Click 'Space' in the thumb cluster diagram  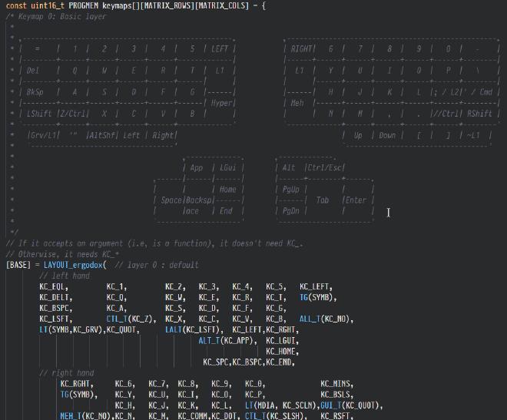tap(171, 200)
